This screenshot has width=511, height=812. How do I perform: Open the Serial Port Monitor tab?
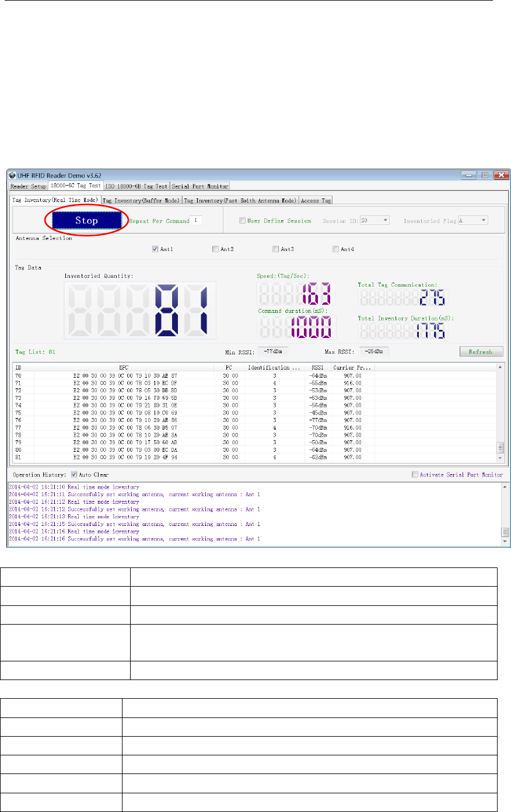[200, 186]
